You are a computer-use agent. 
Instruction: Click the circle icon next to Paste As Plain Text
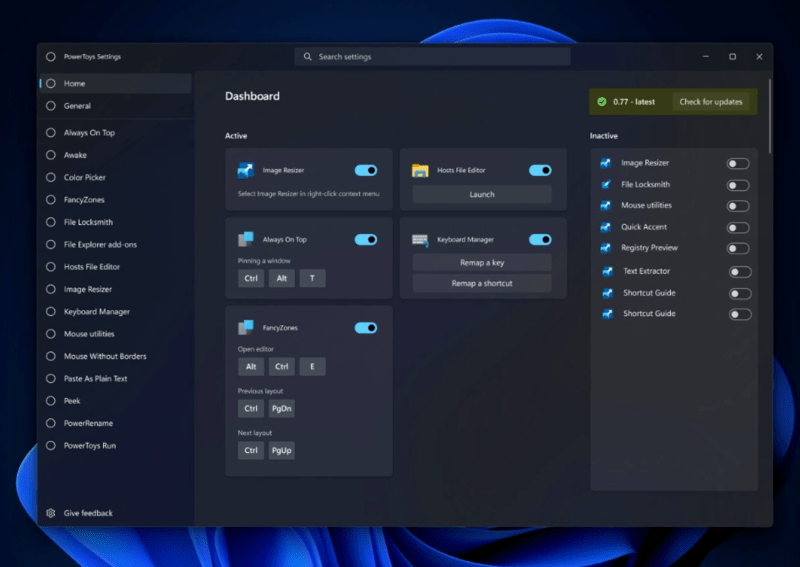point(51,378)
